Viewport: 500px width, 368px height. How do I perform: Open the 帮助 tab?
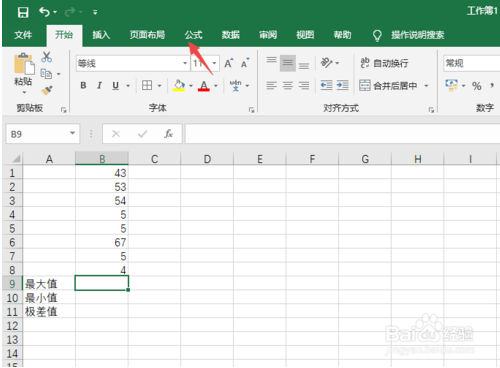point(342,35)
